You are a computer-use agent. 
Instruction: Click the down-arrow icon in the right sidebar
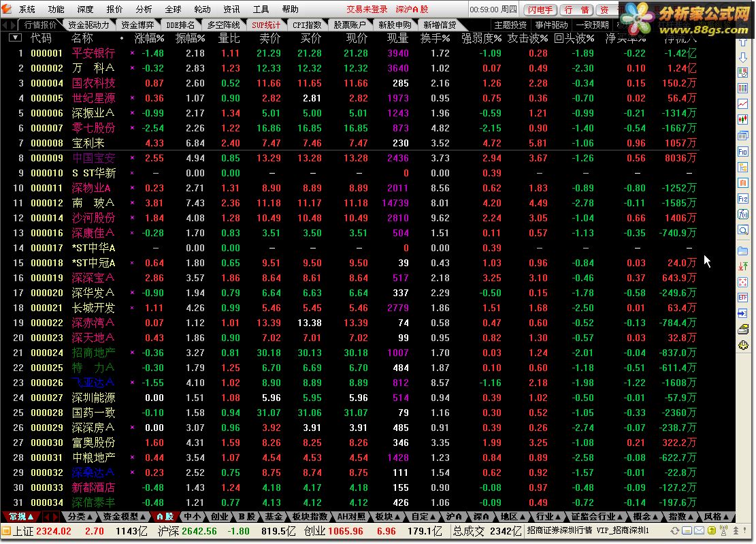coord(743,58)
